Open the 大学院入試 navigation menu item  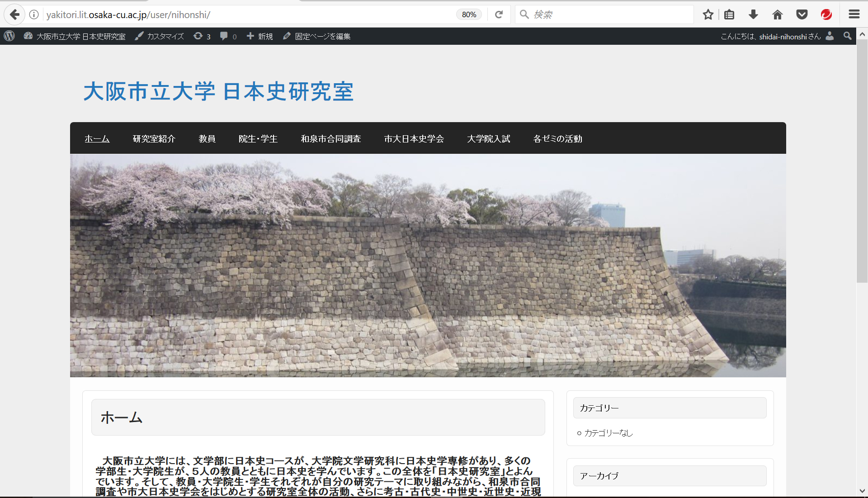click(488, 139)
